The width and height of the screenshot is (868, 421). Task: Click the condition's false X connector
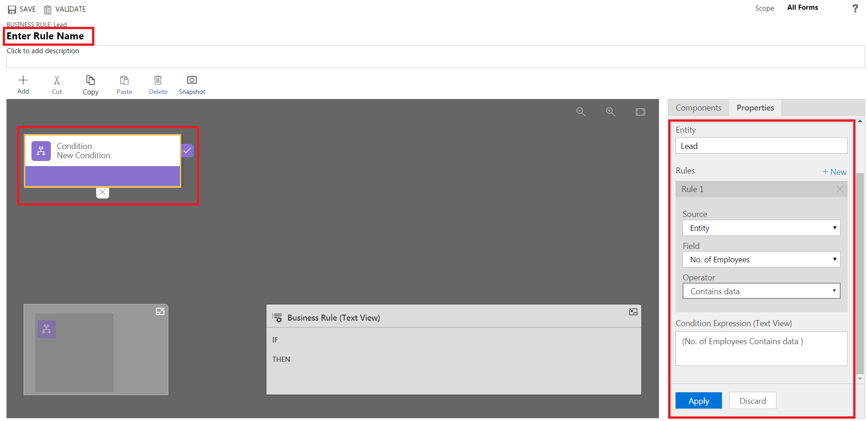point(103,192)
